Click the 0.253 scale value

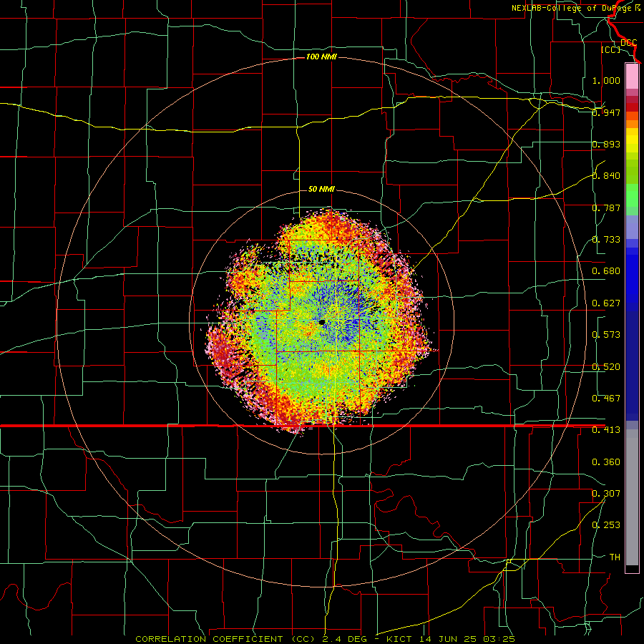(606, 525)
